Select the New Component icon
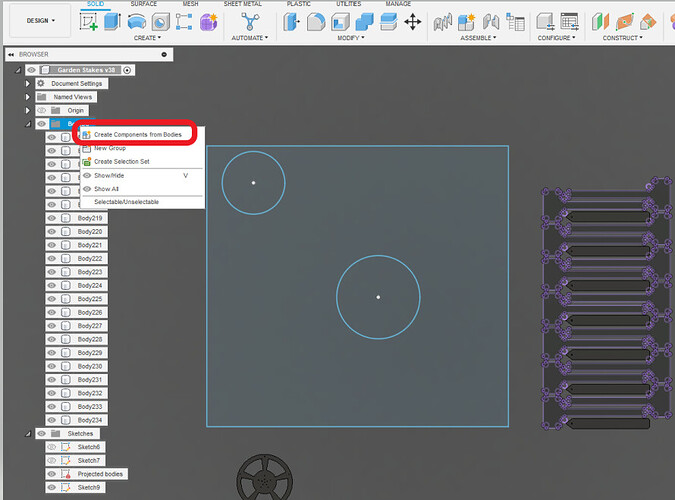This screenshot has width=675, height=500. [466, 22]
